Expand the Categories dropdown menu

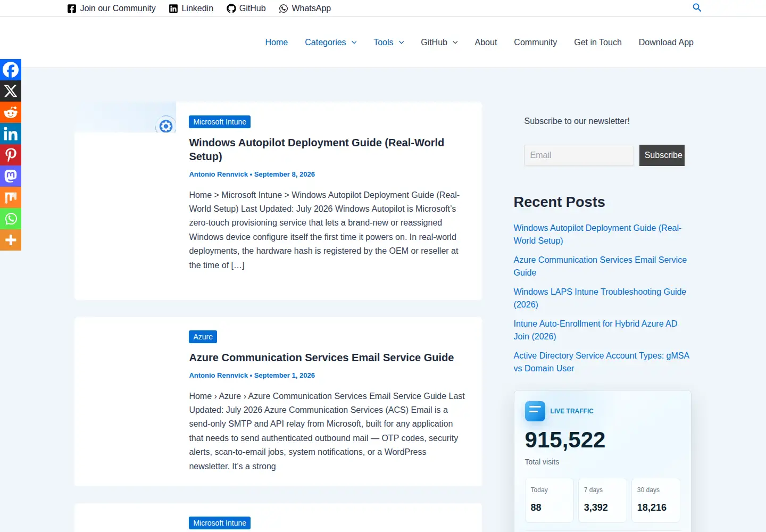[x=330, y=42]
